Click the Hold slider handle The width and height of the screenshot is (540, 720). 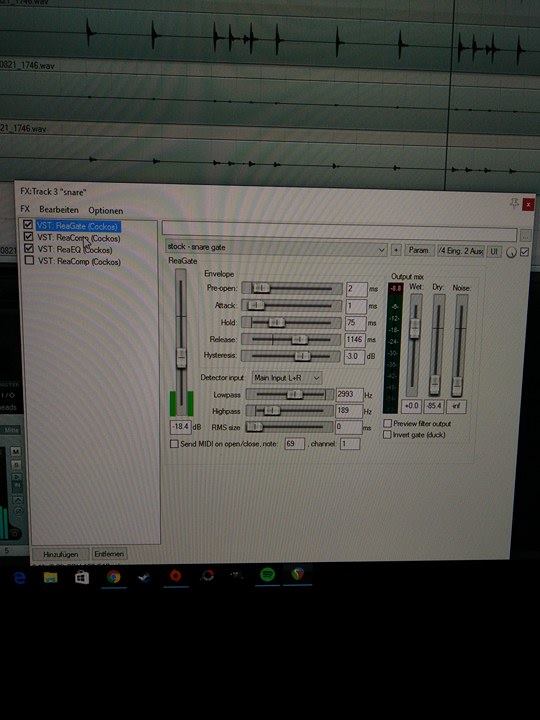pyautogui.click(x=276, y=322)
